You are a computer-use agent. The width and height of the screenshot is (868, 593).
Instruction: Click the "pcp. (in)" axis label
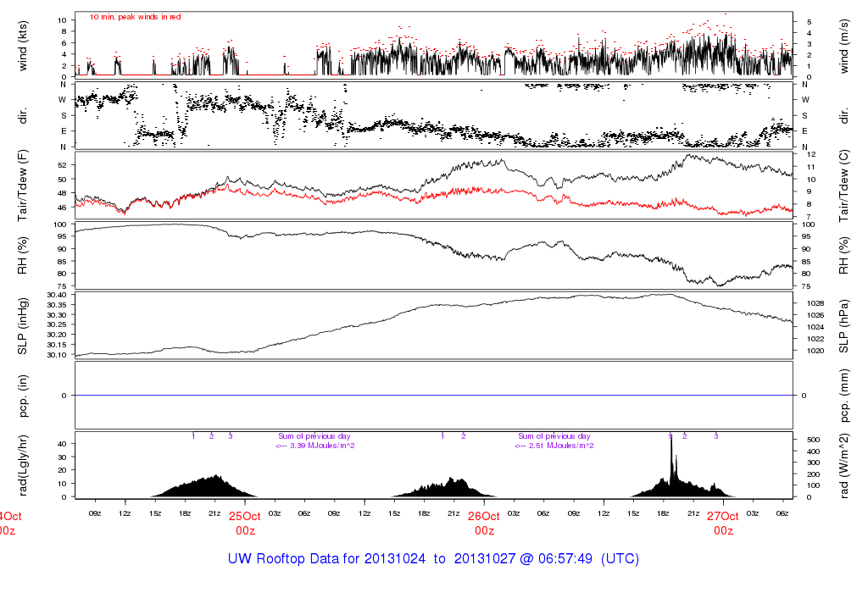click(x=22, y=396)
